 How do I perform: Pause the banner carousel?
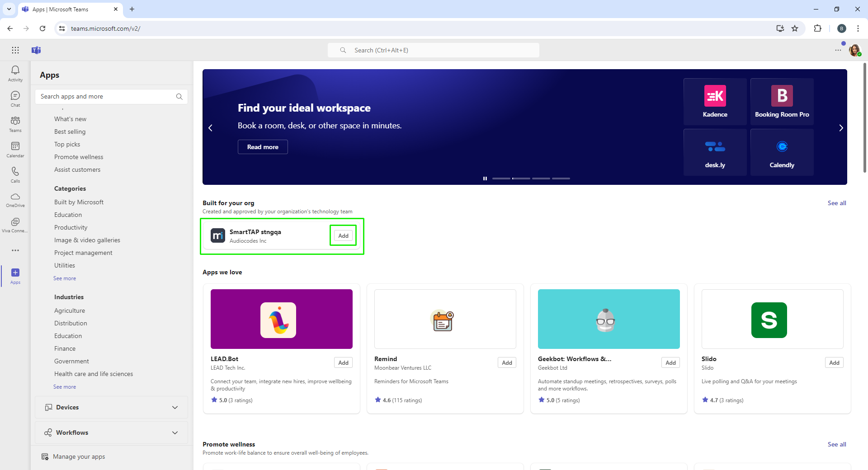[485, 179]
